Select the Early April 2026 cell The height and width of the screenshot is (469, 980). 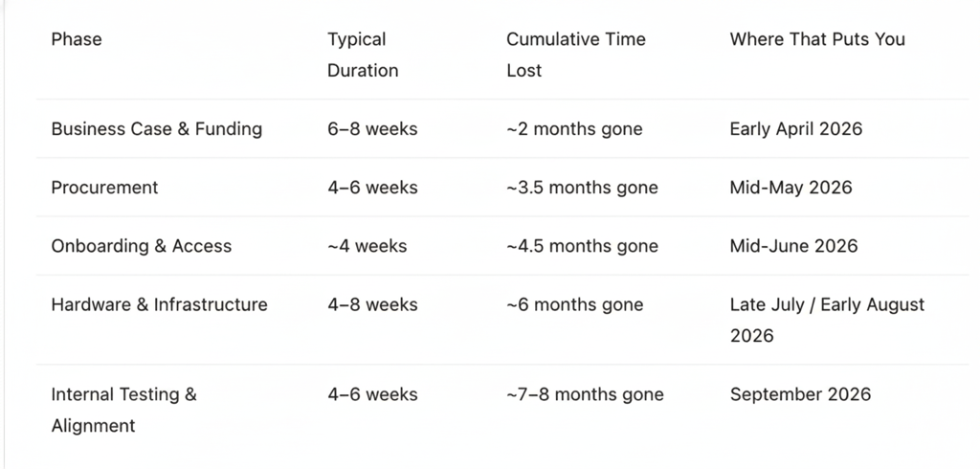[x=795, y=128]
